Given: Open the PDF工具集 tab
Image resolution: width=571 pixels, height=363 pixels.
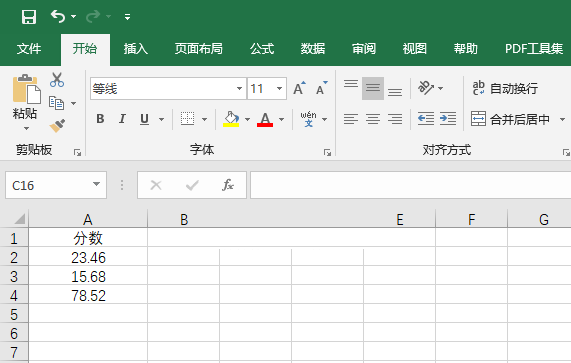Looking at the screenshot, I should pos(534,48).
